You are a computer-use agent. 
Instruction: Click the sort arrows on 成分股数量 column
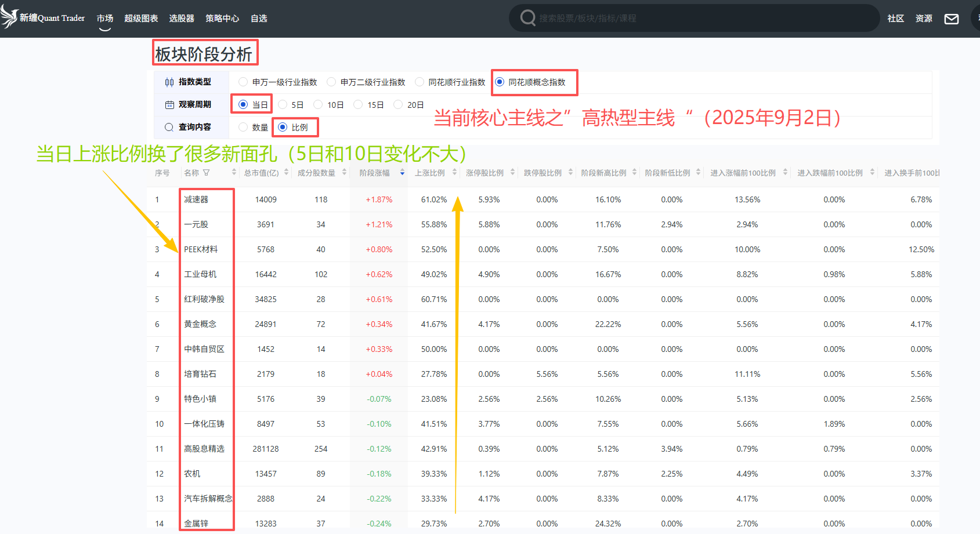point(344,172)
